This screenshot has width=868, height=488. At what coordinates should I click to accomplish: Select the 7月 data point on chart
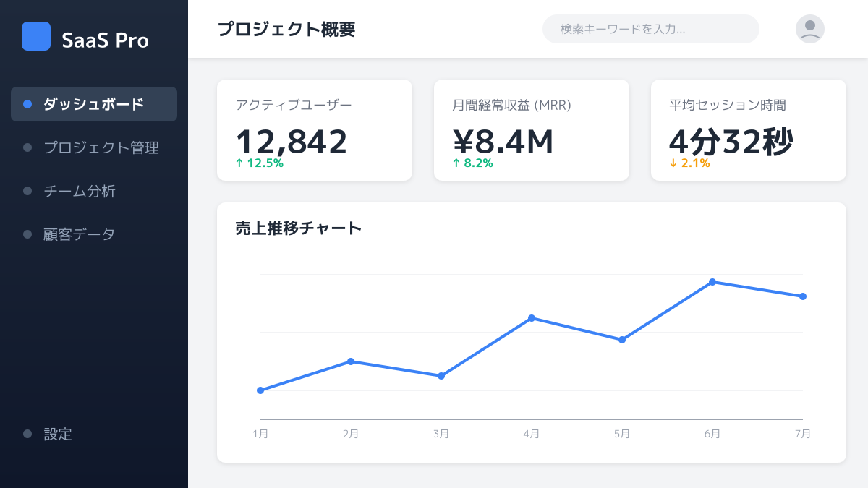coord(803,296)
